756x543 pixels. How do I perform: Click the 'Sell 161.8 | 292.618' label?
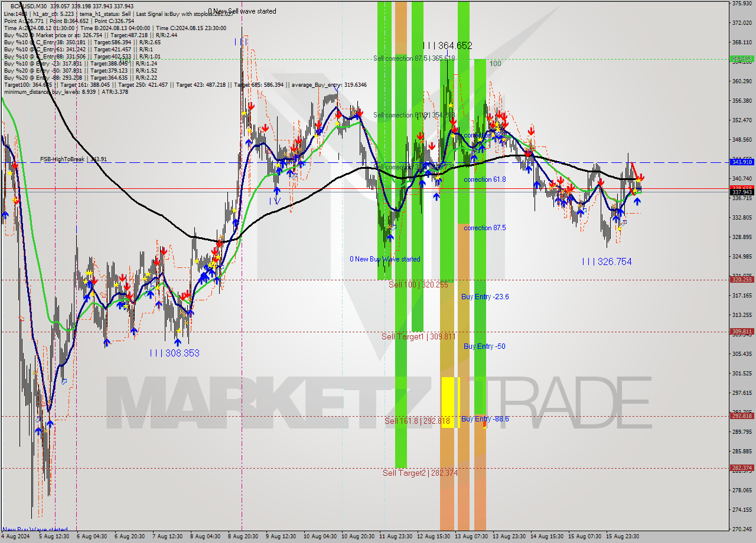pyautogui.click(x=418, y=421)
